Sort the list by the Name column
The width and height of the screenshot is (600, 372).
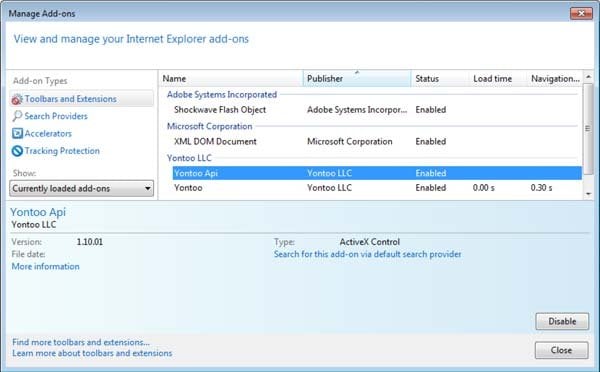point(231,78)
